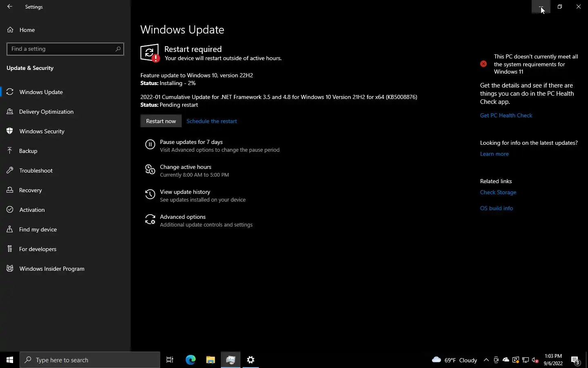Image resolution: width=588 pixels, height=368 pixels.
Task: Click the Find a setting search box
Action: 65,49
